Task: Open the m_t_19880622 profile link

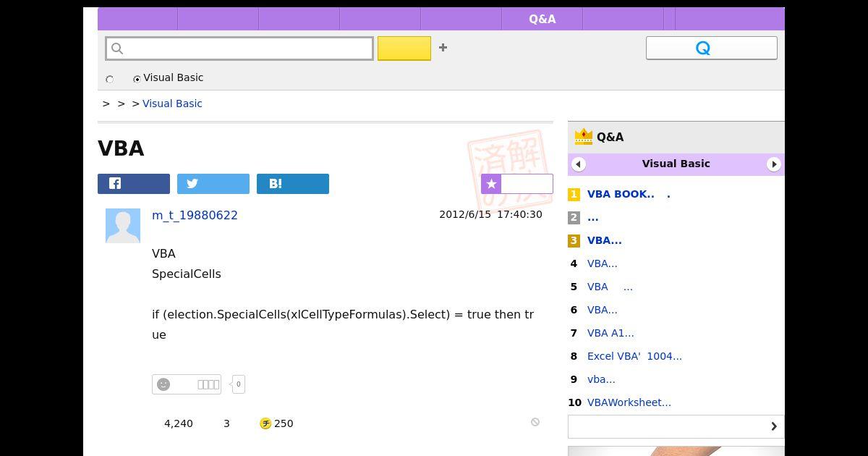Action: click(195, 215)
